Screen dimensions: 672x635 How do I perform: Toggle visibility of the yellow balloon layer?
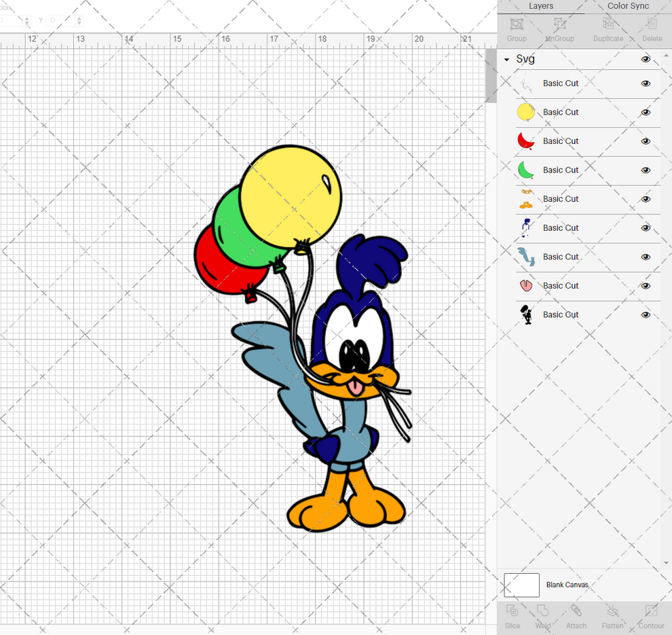pos(645,112)
